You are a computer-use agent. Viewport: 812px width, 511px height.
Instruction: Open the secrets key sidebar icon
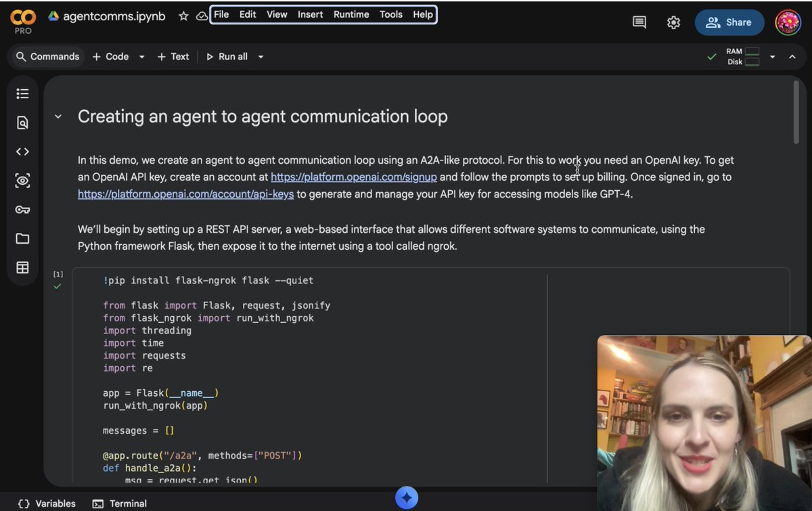(x=22, y=210)
